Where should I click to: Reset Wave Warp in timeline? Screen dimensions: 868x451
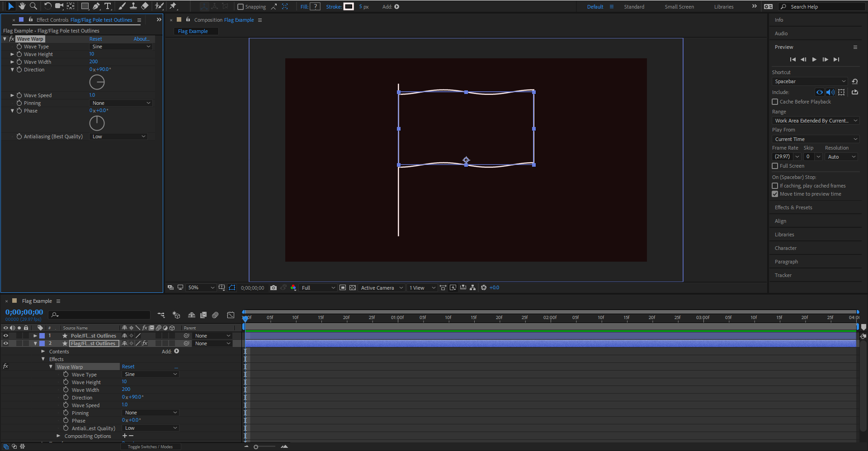(x=128, y=367)
